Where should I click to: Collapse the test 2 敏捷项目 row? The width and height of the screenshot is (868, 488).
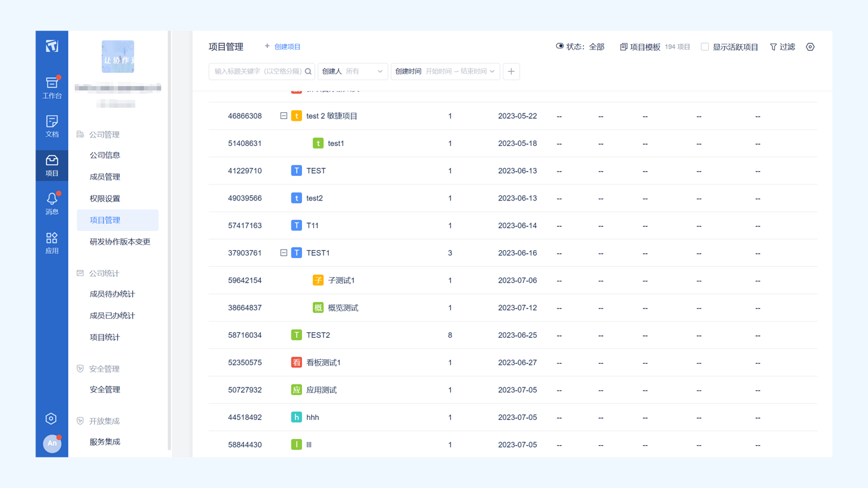coord(284,116)
